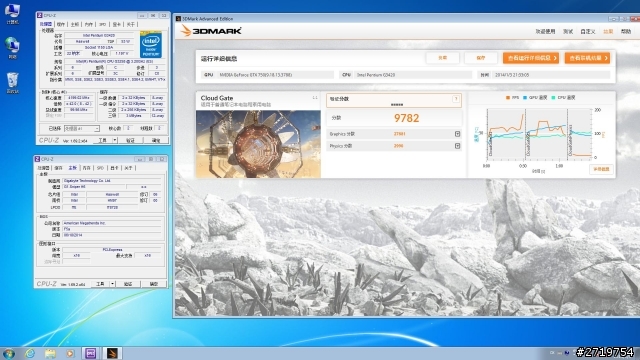640x360 pixels.
Task: Click the American Megatrends BIOS brand field
Action: [112, 223]
